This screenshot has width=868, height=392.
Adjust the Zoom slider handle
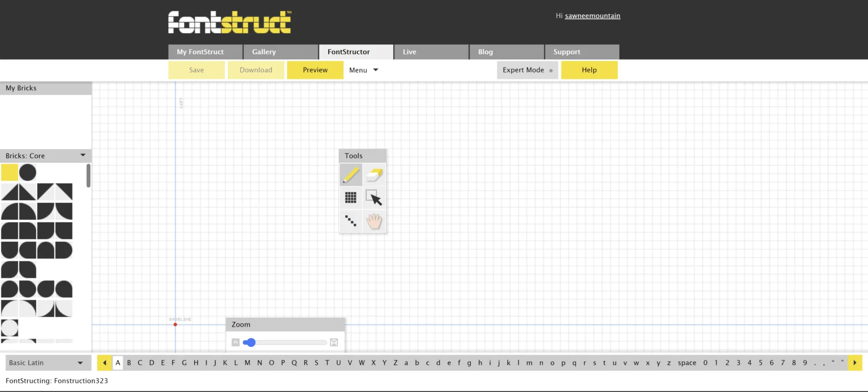pyautogui.click(x=251, y=342)
